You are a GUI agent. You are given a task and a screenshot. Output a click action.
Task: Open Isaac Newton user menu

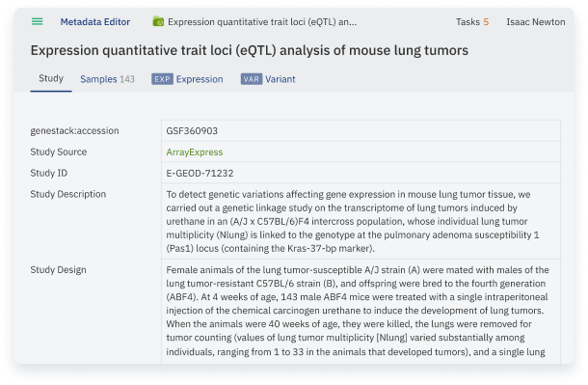point(536,22)
